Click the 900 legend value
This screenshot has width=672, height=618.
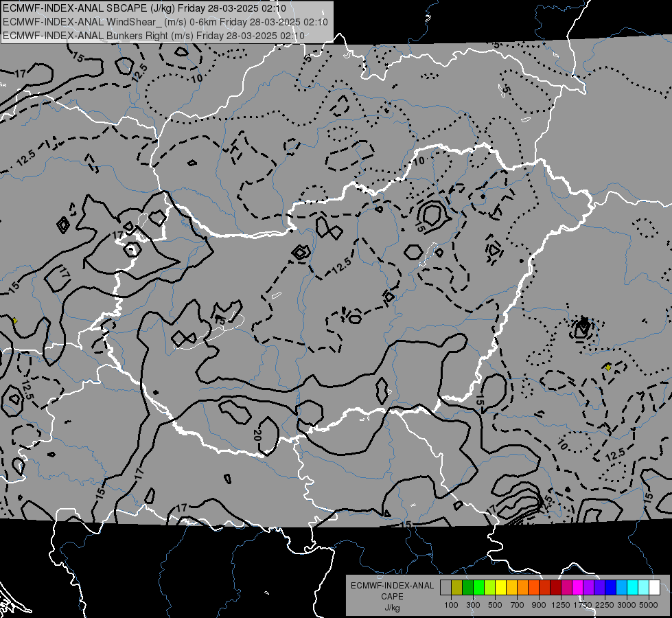(539, 605)
